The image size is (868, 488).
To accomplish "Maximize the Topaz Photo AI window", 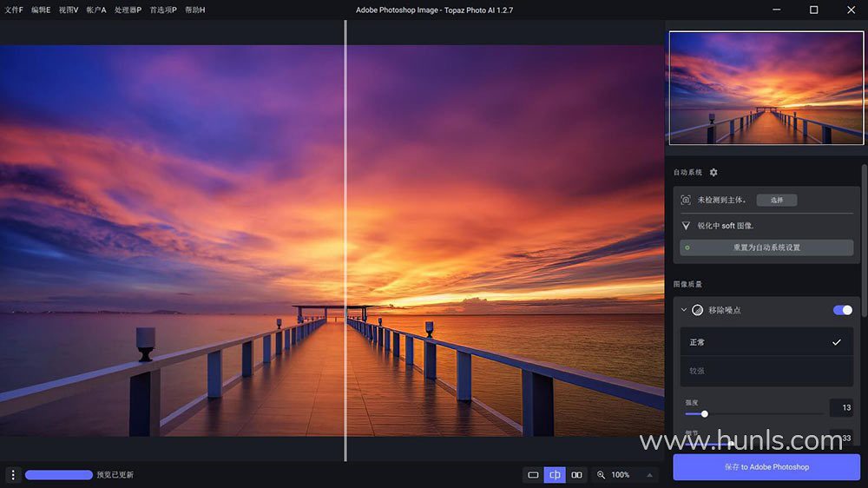I will tap(814, 10).
